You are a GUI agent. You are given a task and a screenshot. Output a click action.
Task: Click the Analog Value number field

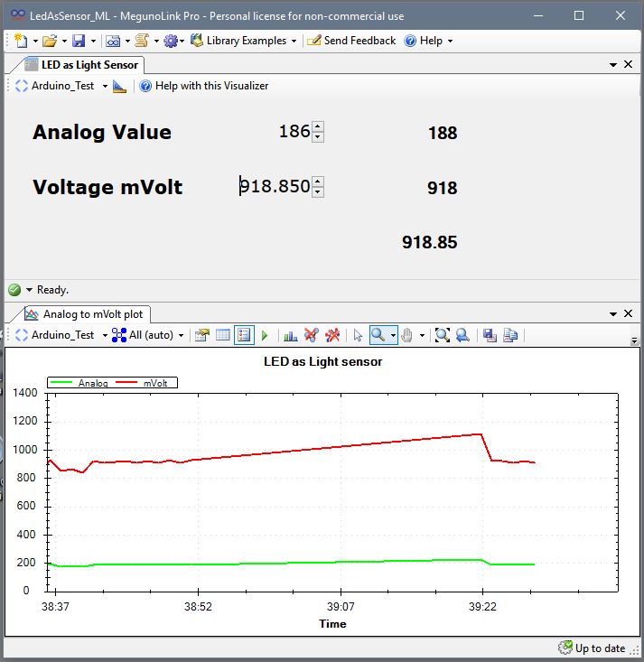276,131
